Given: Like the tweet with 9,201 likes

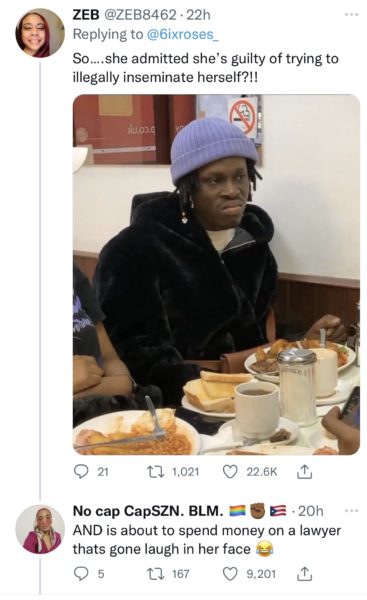Looking at the screenshot, I should tap(230, 574).
